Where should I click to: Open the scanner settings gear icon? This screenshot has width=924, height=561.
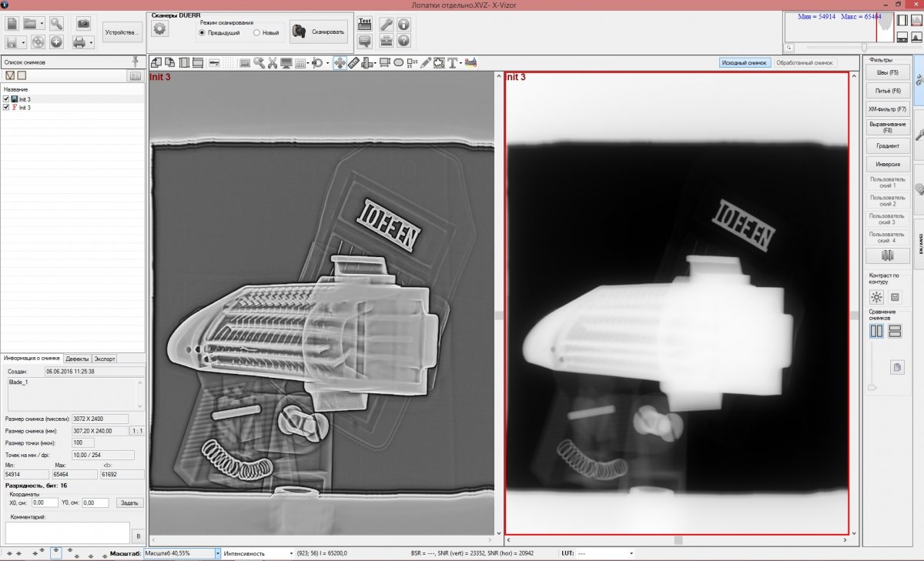click(160, 29)
